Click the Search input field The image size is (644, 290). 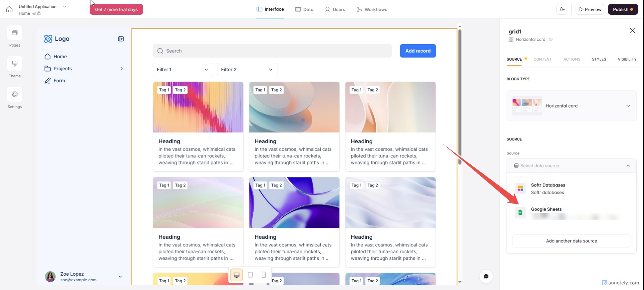272,51
